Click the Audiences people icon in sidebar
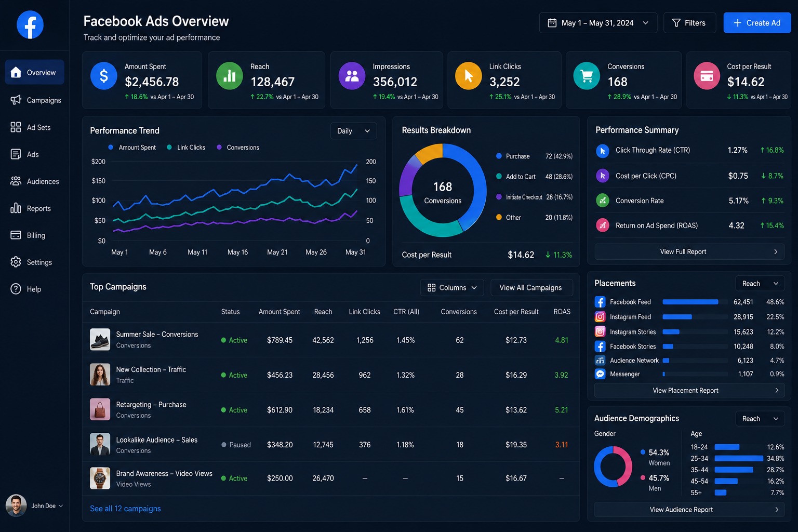 (16, 181)
